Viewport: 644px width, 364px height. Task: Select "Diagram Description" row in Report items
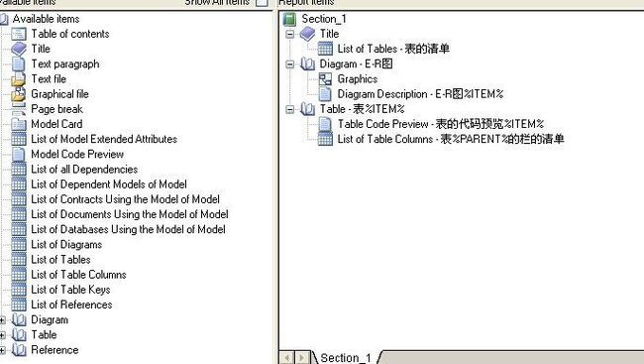click(x=420, y=94)
